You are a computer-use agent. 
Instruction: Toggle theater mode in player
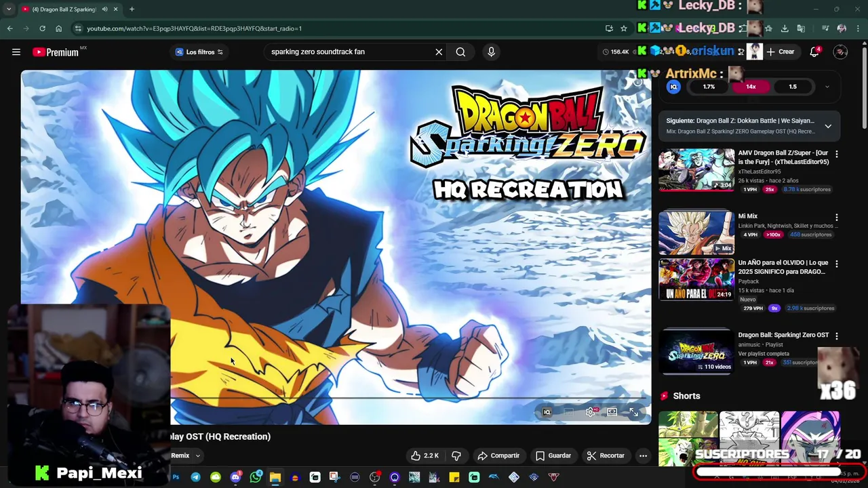click(612, 412)
